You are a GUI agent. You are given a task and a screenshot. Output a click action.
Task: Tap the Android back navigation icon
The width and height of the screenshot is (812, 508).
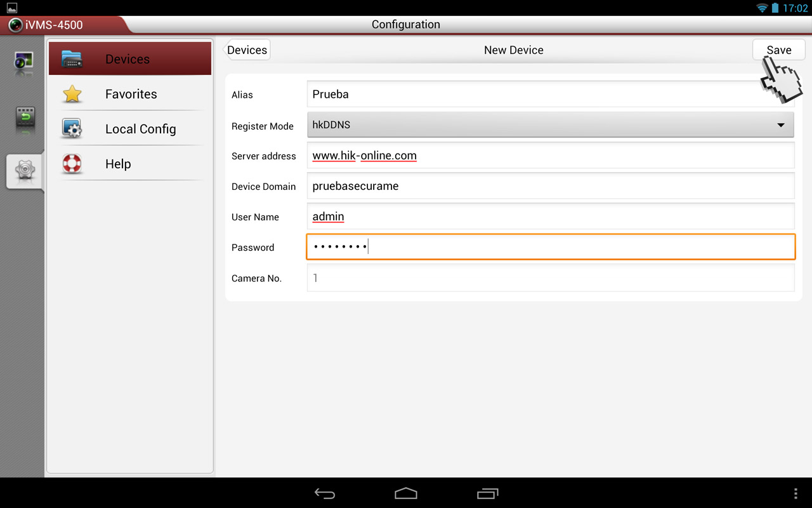(x=325, y=493)
